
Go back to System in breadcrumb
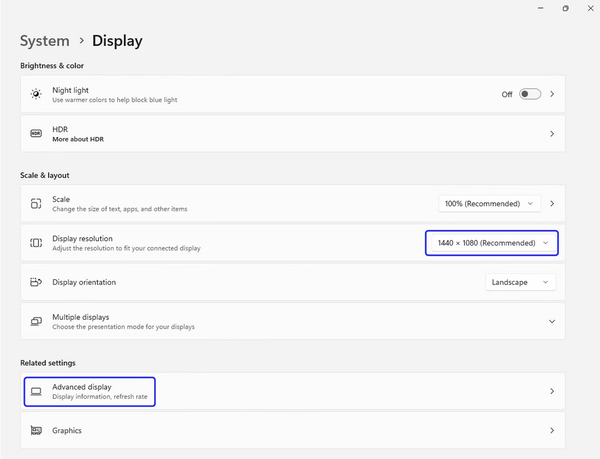coord(45,41)
